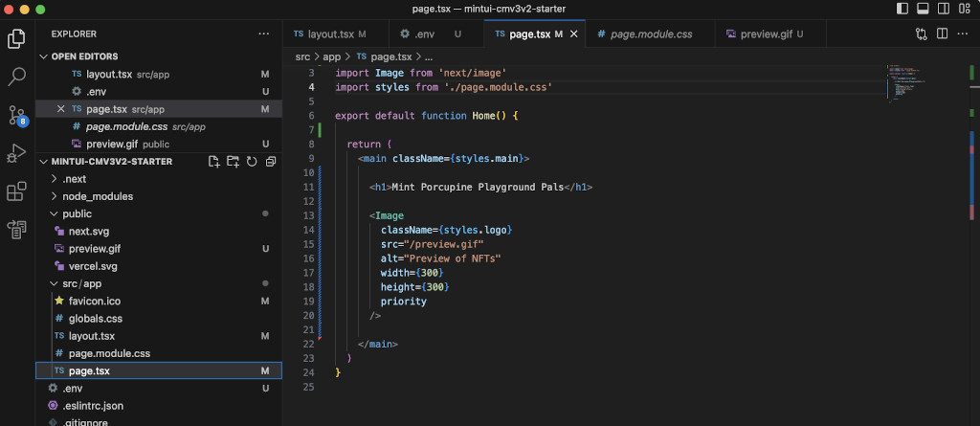Viewport: 980px width, 426px height.
Task: Open page.module.css in src/app tree
Action: point(159,353)
